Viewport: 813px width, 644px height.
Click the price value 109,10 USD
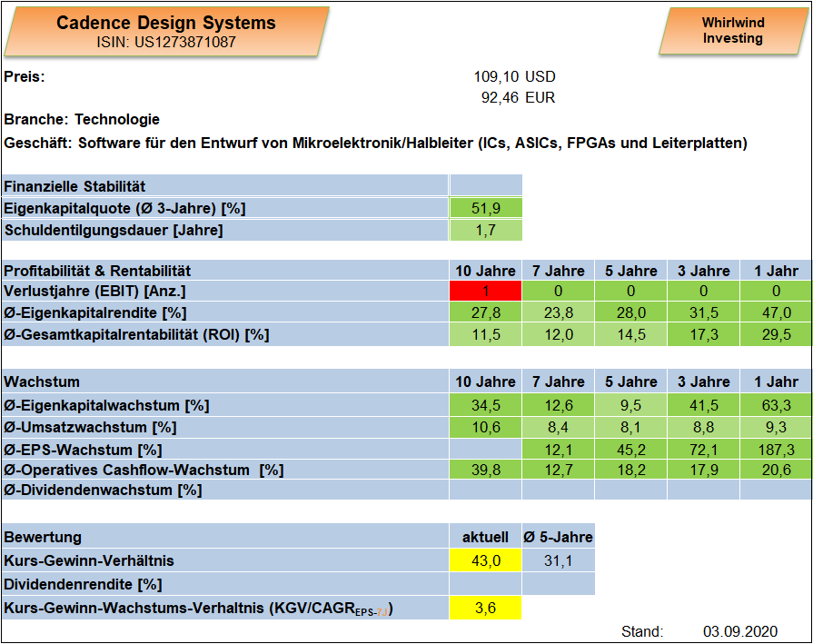pos(514,76)
